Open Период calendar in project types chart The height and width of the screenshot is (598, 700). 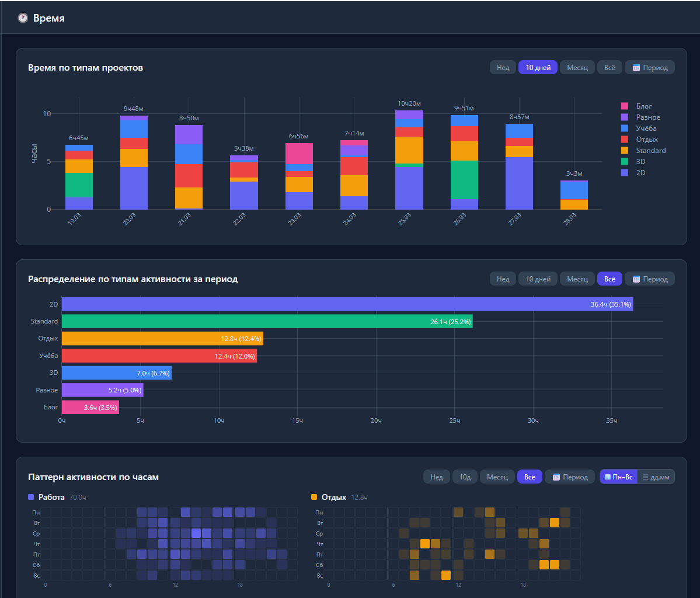pos(650,67)
